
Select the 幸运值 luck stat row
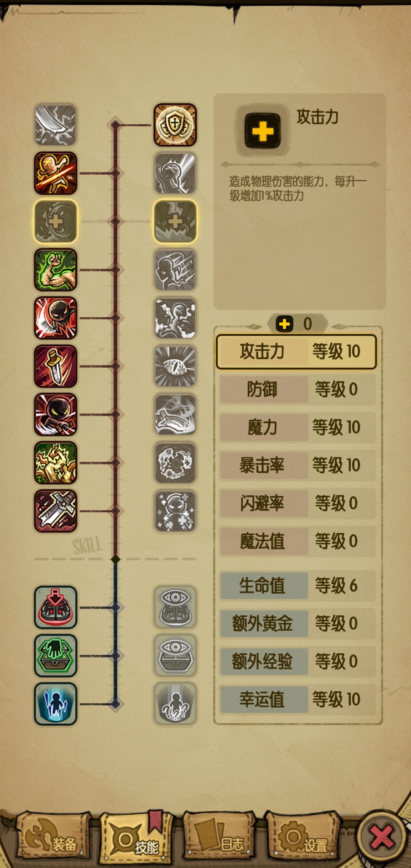pyautogui.click(x=298, y=699)
